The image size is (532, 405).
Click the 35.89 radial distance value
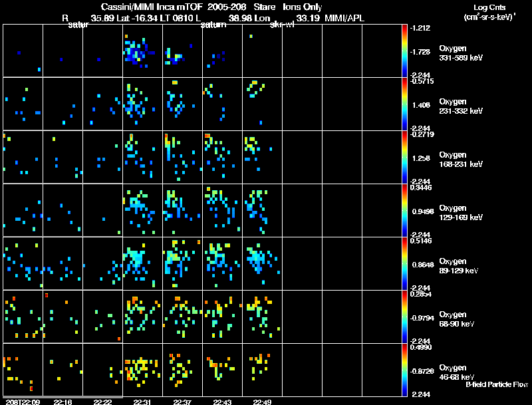(x=102, y=18)
